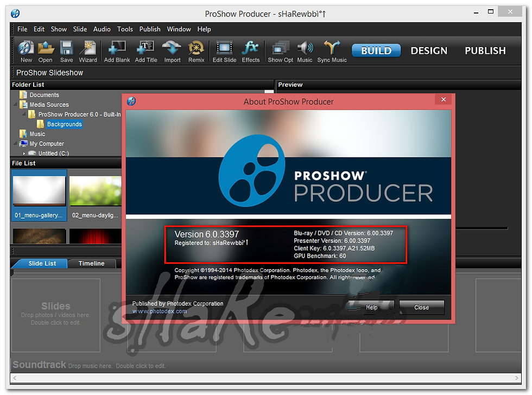Click the Music toolbar icon

pyautogui.click(x=305, y=52)
